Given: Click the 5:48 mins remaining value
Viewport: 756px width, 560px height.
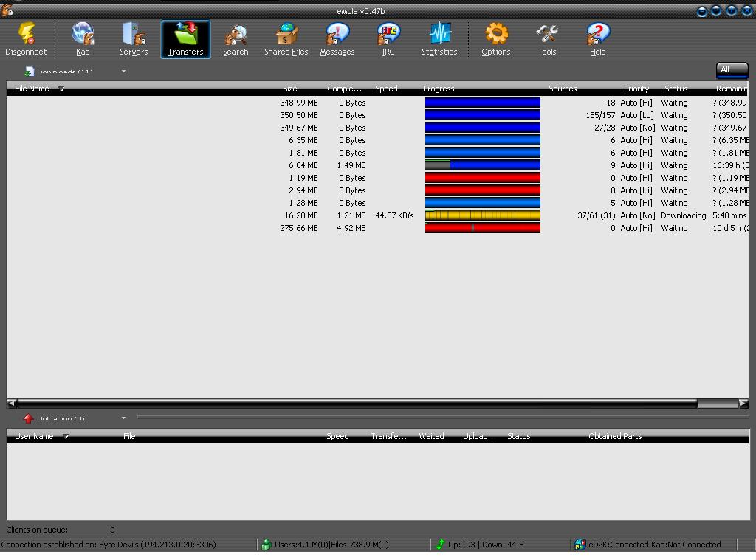Looking at the screenshot, I should [729, 215].
